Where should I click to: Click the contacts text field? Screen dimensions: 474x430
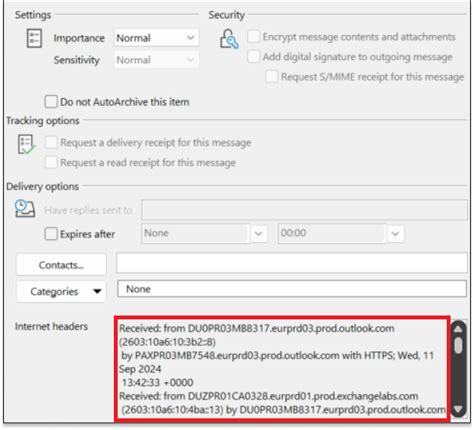[292, 263]
